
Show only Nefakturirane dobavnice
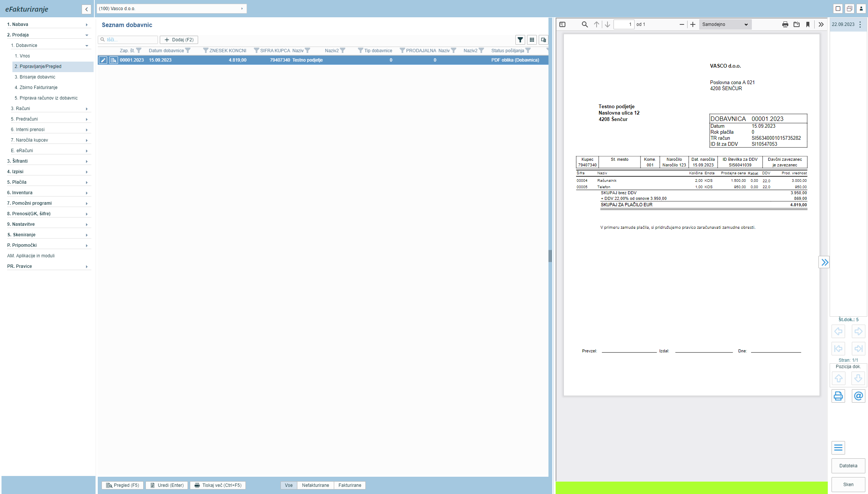(x=315, y=485)
